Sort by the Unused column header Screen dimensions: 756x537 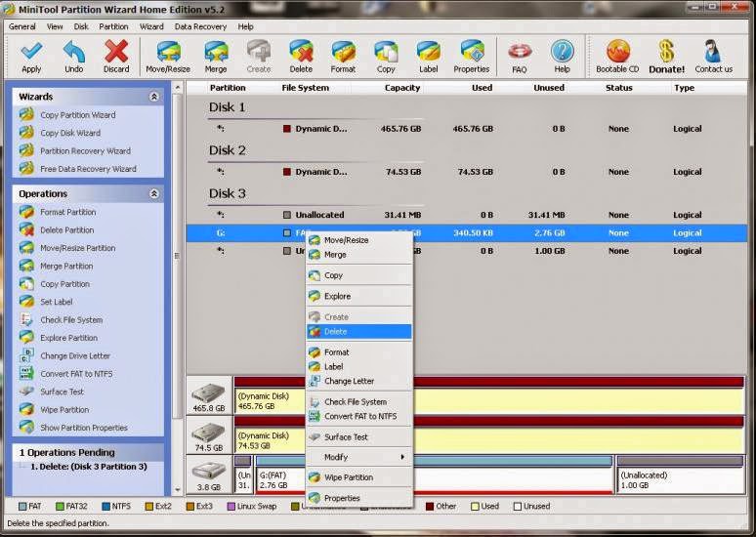(549, 88)
